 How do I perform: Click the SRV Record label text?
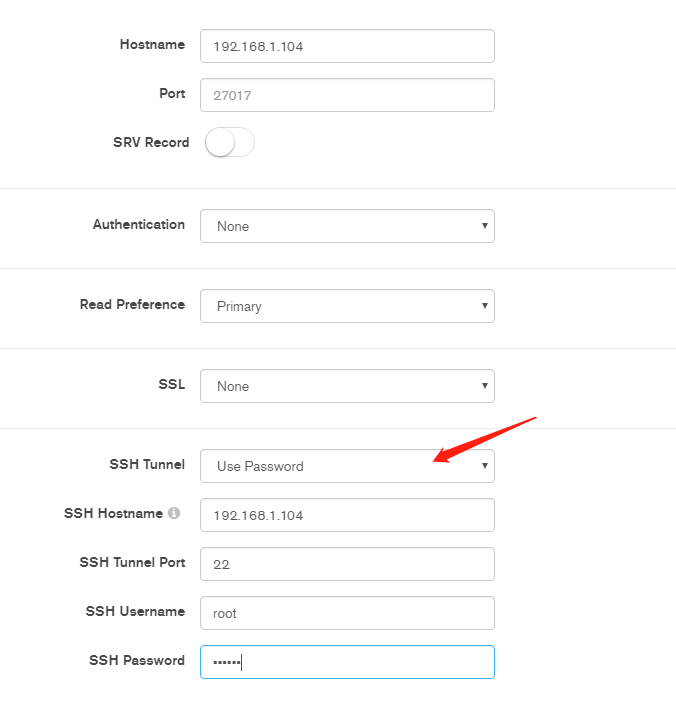151,142
